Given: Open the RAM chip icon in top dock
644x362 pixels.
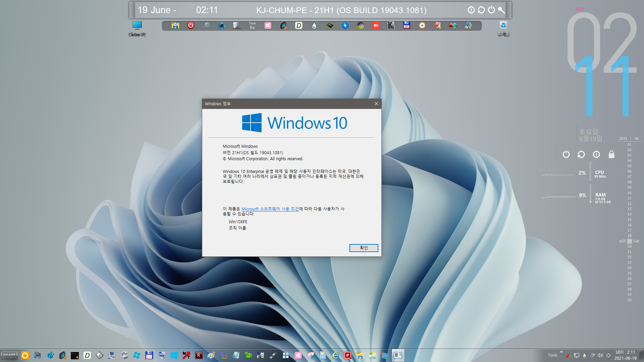Looking at the screenshot, I should [x=330, y=25].
